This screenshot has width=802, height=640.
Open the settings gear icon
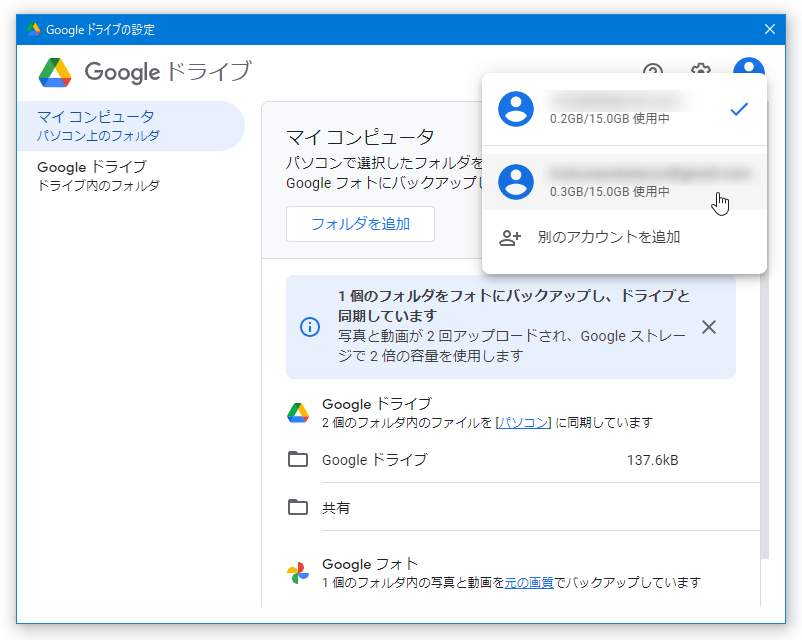point(701,71)
